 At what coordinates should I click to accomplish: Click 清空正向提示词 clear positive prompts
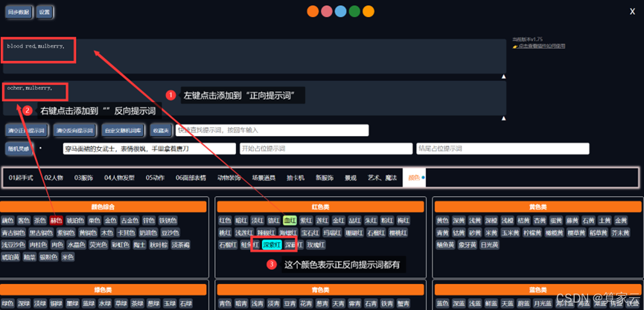(27, 130)
